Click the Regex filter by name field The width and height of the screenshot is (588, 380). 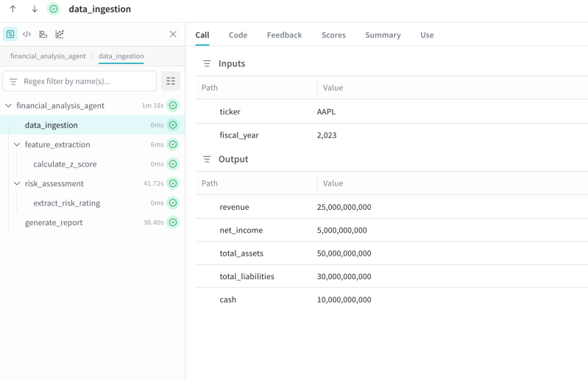[85, 81]
